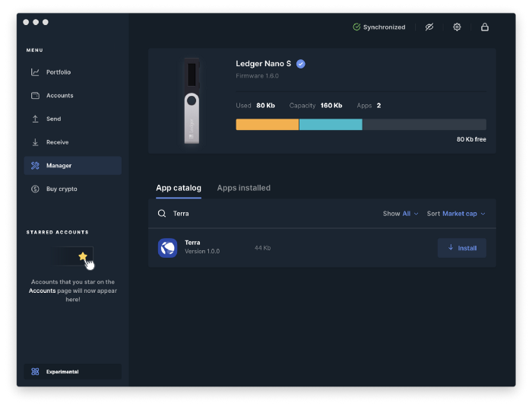Click the Experimental atom icon
532x407 pixels.
(x=35, y=372)
